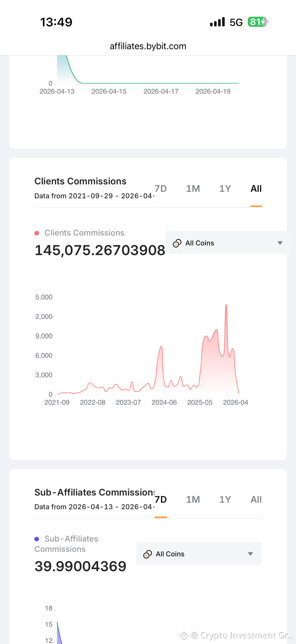This screenshot has height=644, width=296.
Task: Tap the affiliates.bybit.com address bar
Action: click(148, 46)
